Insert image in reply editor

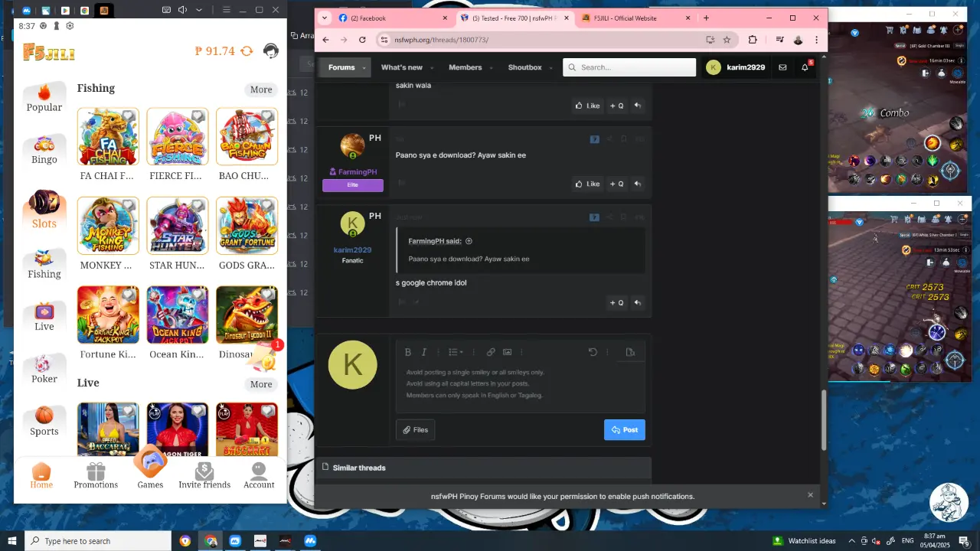coord(507,352)
